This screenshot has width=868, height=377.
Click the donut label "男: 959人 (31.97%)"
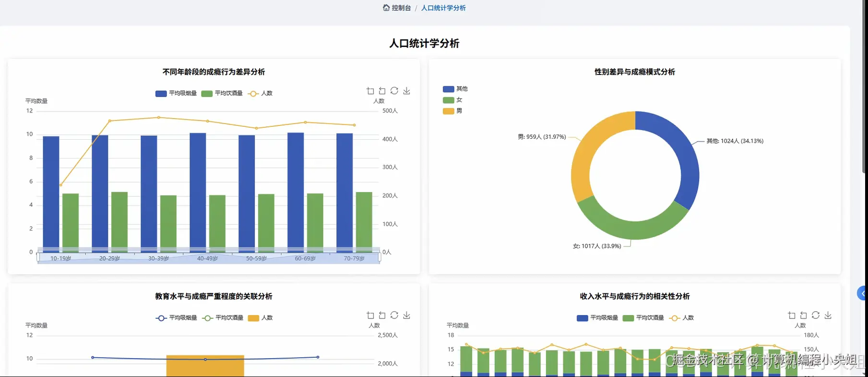pos(542,137)
